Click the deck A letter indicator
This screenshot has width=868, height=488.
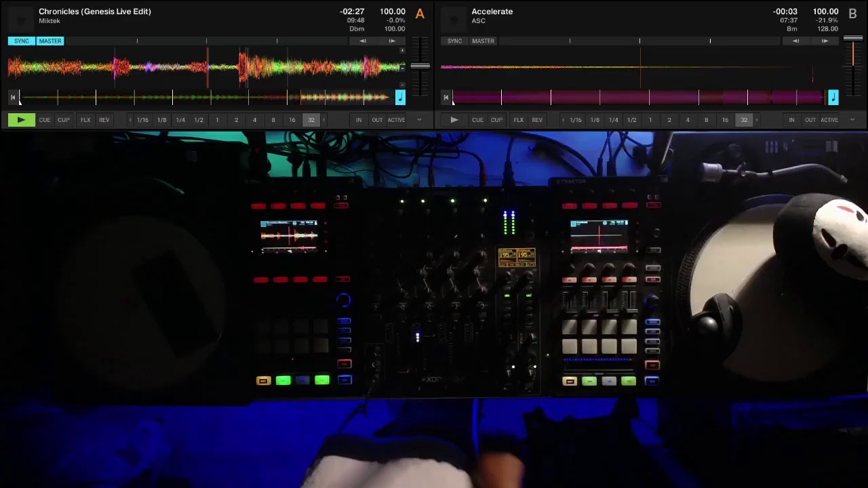[420, 14]
